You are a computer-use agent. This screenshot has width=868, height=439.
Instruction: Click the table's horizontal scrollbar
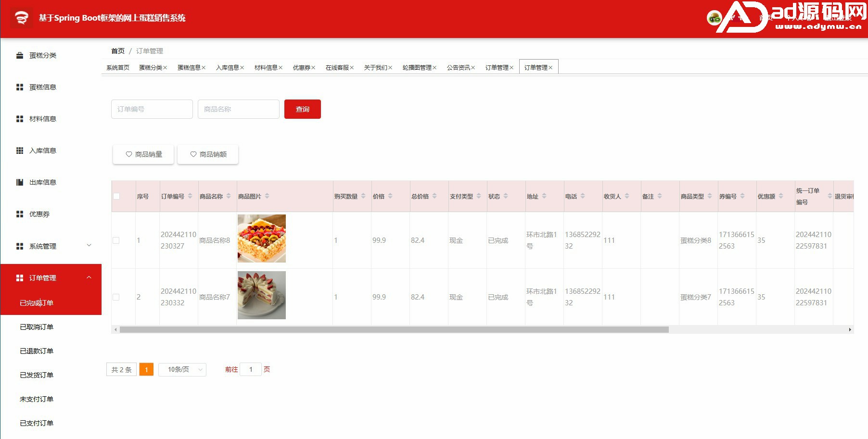[394, 330]
